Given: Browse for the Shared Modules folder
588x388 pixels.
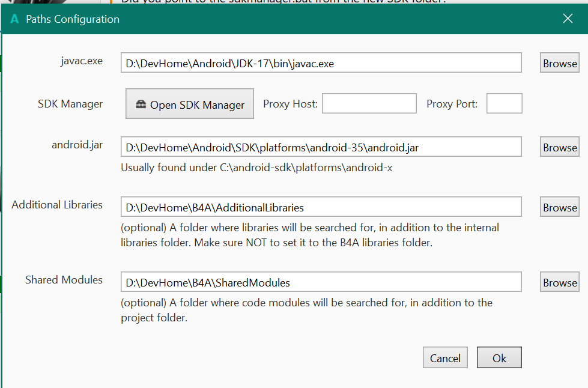Looking at the screenshot, I should point(560,282).
